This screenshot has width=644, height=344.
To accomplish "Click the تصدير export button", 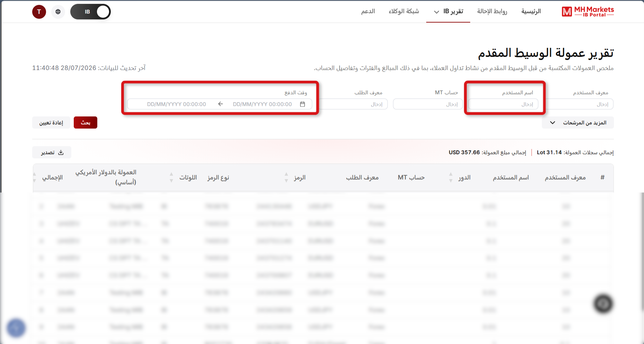I will (52, 152).
